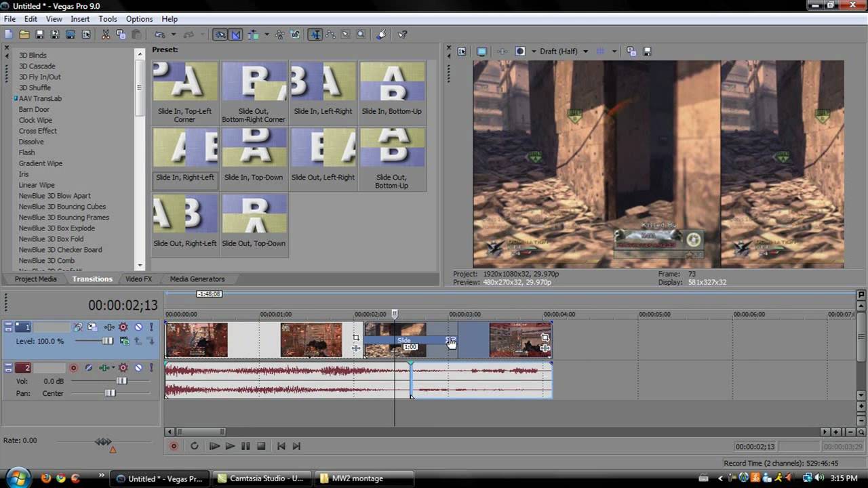
Task: Open the Options menu
Action: [139, 19]
